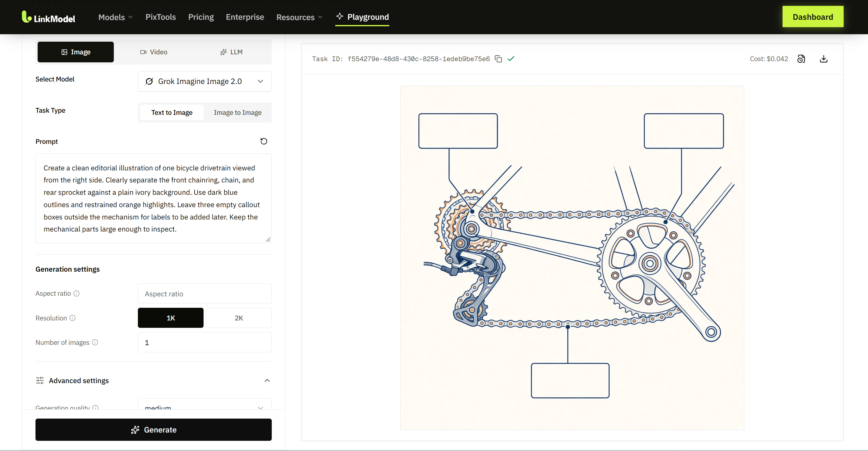Screen dimensions: 868x451
Task: Click the save-to-assets icon beside cost
Action: tap(801, 59)
